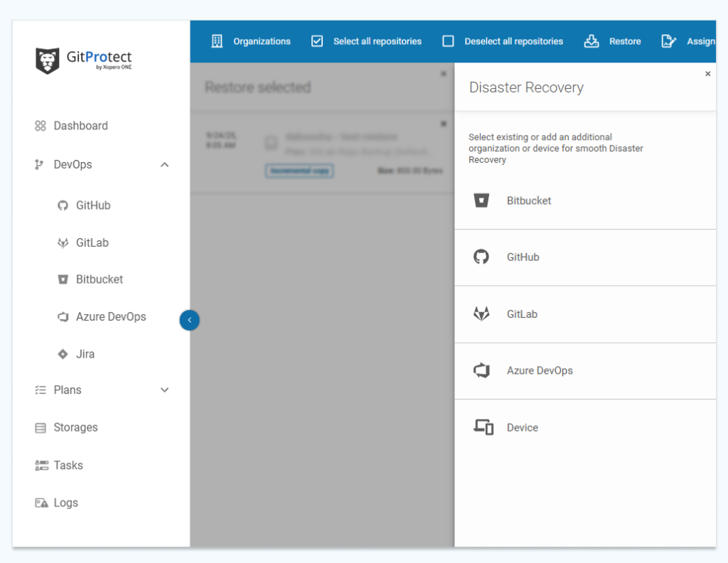Click the DevOps branch icon
This screenshot has height=563, width=728.
40,164
